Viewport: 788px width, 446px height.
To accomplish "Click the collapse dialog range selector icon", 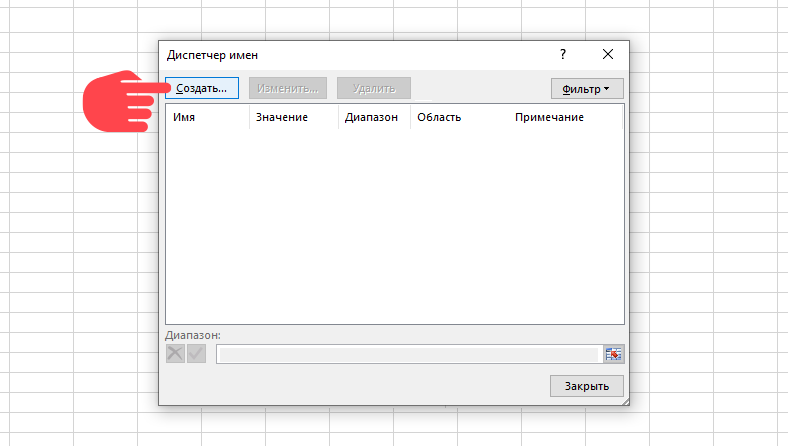I will pos(614,354).
